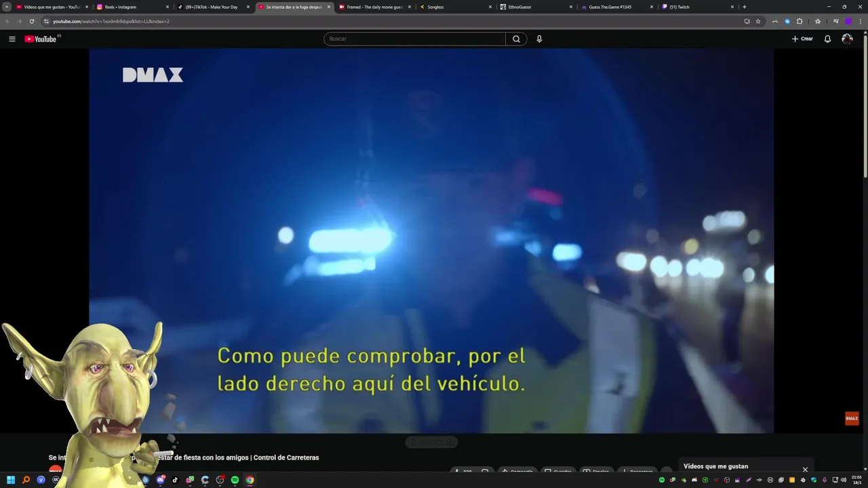The height and width of the screenshot is (488, 868).
Task: Close the Videos que me gustan playlist panel
Action: pyautogui.click(x=805, y=469)
